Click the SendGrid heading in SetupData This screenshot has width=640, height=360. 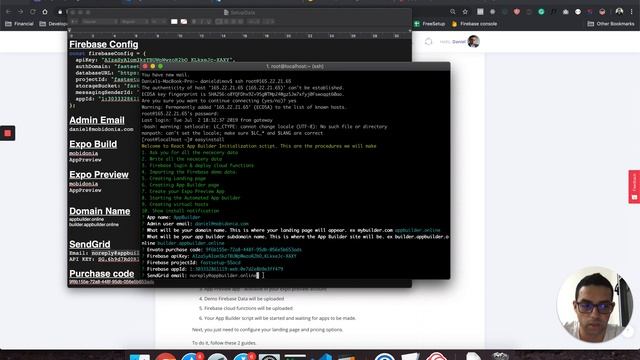[x=90, y=244]
